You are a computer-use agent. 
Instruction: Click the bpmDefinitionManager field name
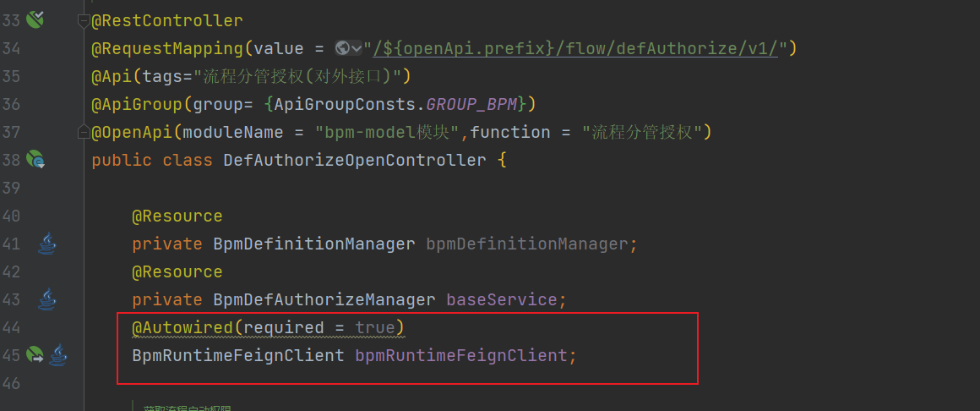pyautogui.click(x=528, y=244)
